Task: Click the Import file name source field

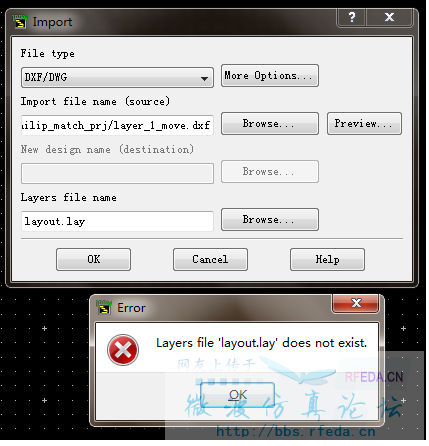Action: [118, 127]
